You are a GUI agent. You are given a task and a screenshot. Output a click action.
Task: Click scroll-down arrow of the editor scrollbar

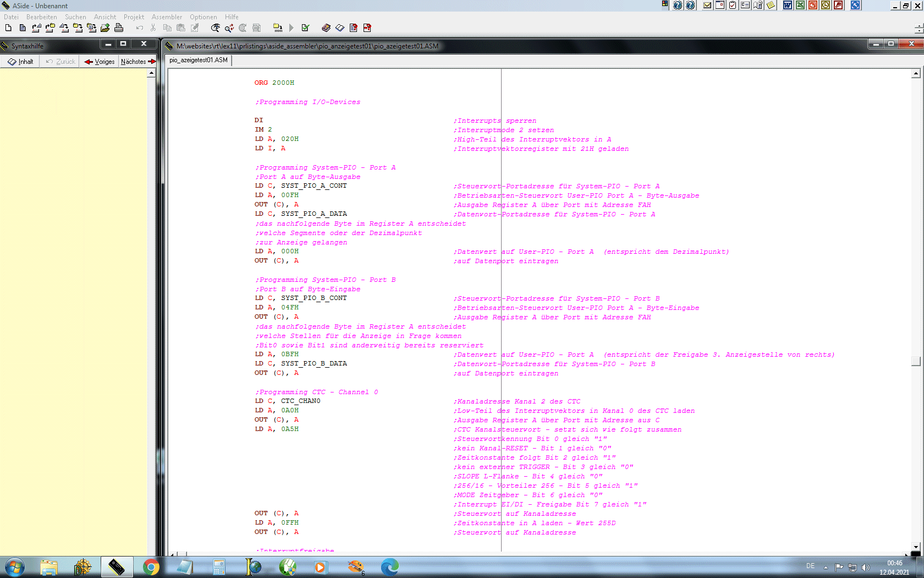(x=916, y=547)
